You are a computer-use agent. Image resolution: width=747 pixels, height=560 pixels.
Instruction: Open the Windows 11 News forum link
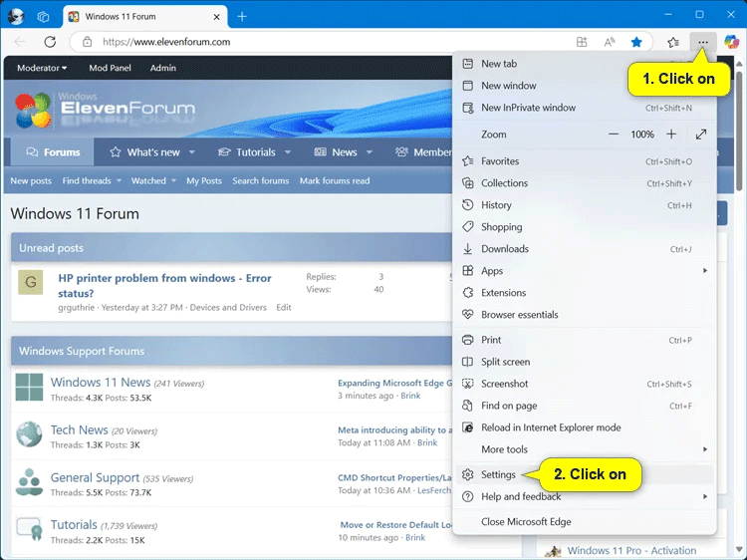[101, 382]
